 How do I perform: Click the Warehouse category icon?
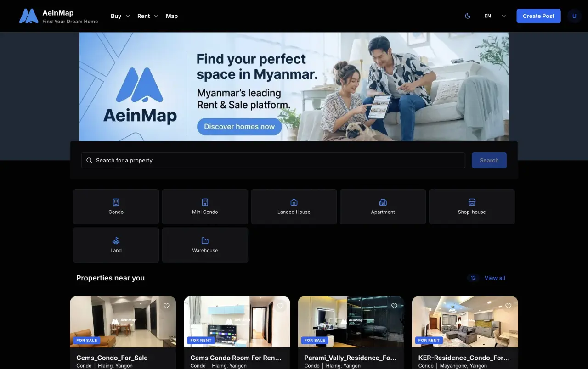205,240
